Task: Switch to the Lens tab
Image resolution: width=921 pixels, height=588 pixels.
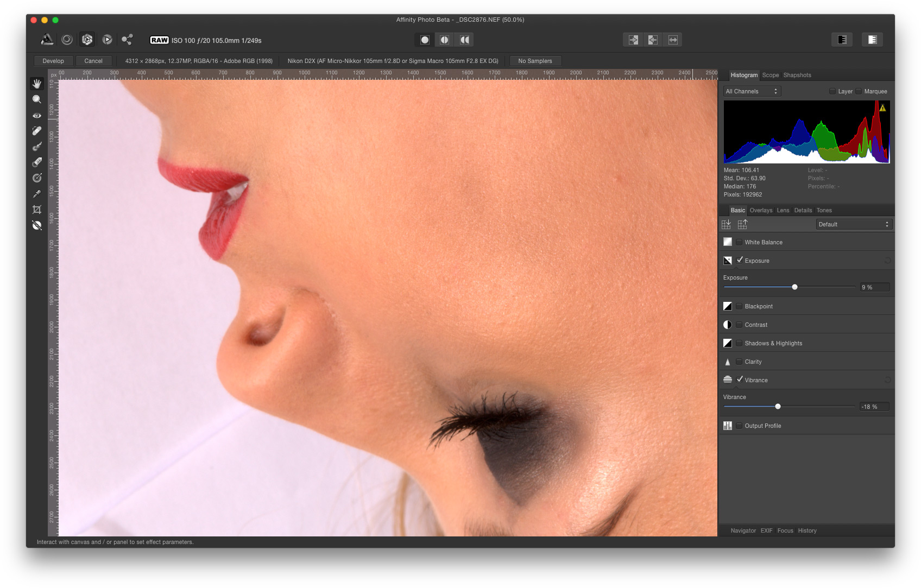Action: pos(783,211)
